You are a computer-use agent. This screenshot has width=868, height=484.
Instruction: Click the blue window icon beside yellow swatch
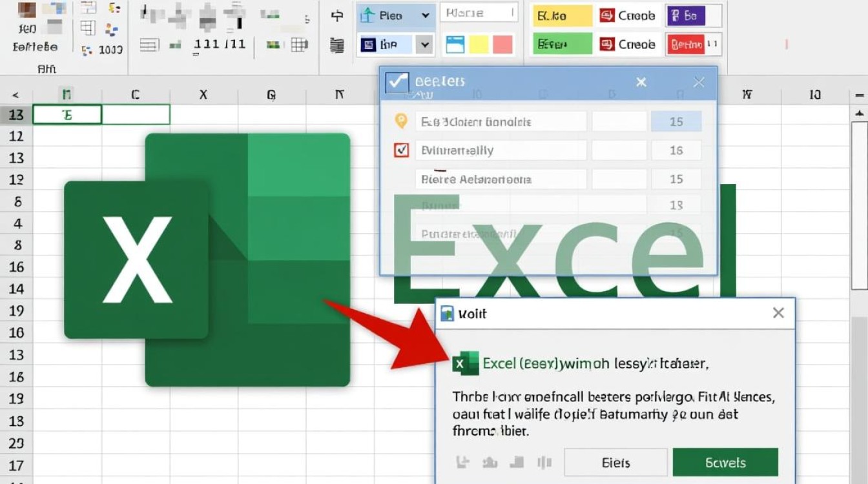[x=455, y=45]
